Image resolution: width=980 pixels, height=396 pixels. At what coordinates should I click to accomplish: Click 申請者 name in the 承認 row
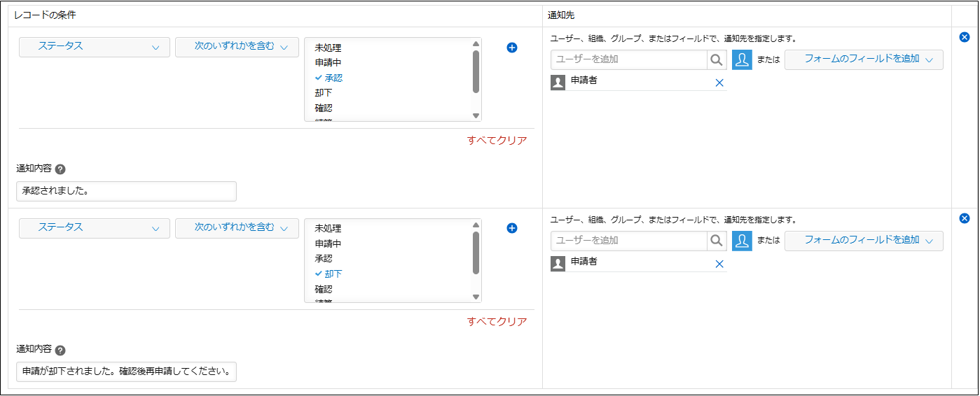[x=584, y=80]
